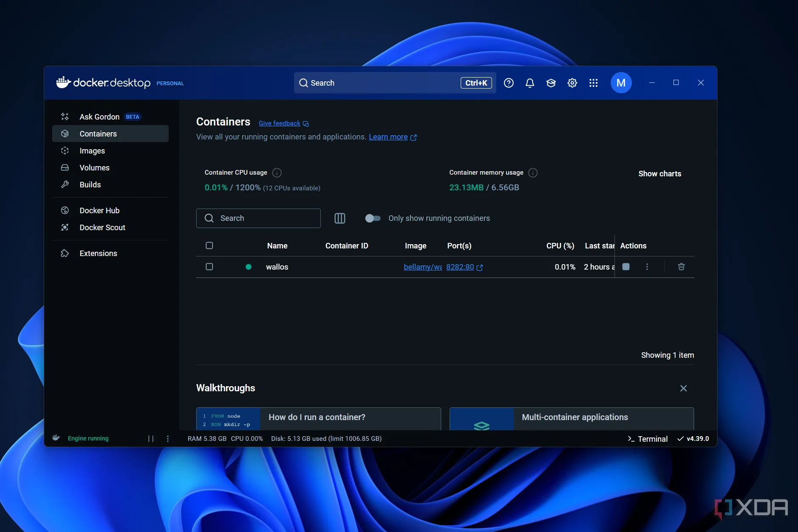Open the Learning Center graduation cap icon
Viewport: 798px width, 532px height.
tap(551, 83)
